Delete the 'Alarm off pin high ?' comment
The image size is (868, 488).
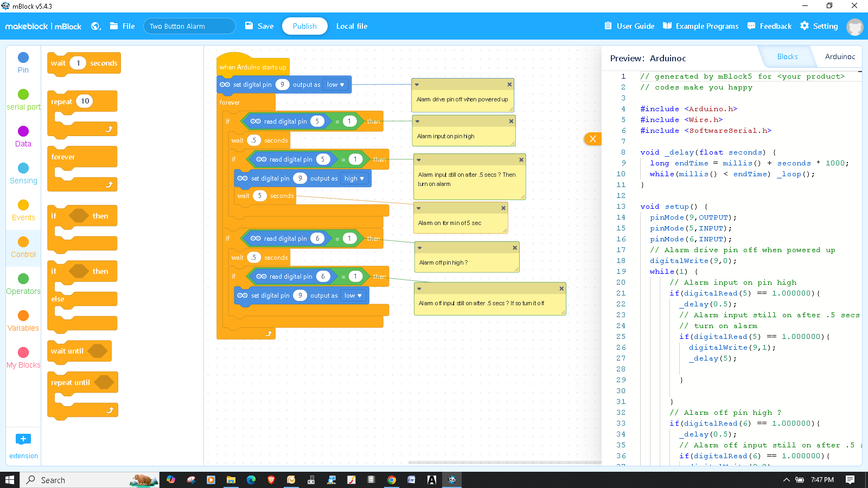click(x=515, y=248)
